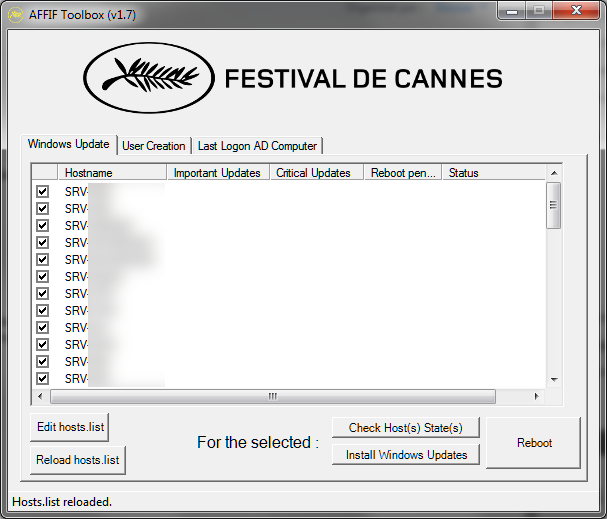Click the "For the selected :" label
This screenshot has height=519, width=607.
[258, 442]
